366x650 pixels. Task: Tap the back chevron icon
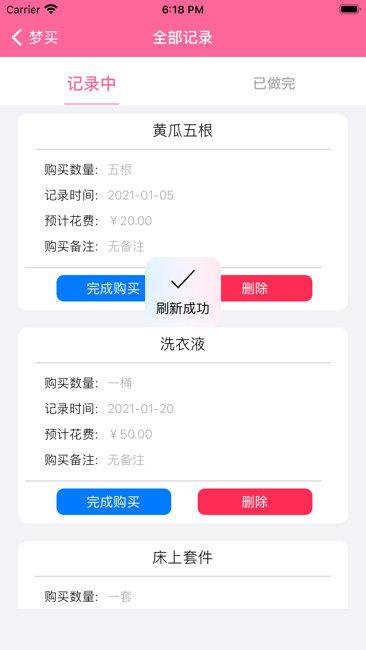pos(17,37)
